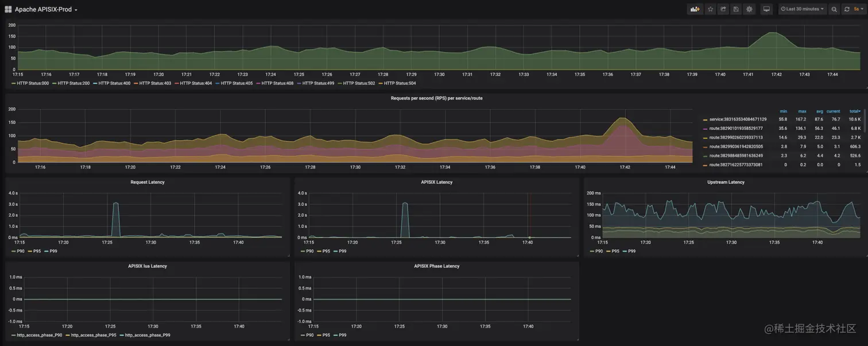This screenshot has width=868, height=346.
Task: Zoom out the time range
Action: click(834, 9)
